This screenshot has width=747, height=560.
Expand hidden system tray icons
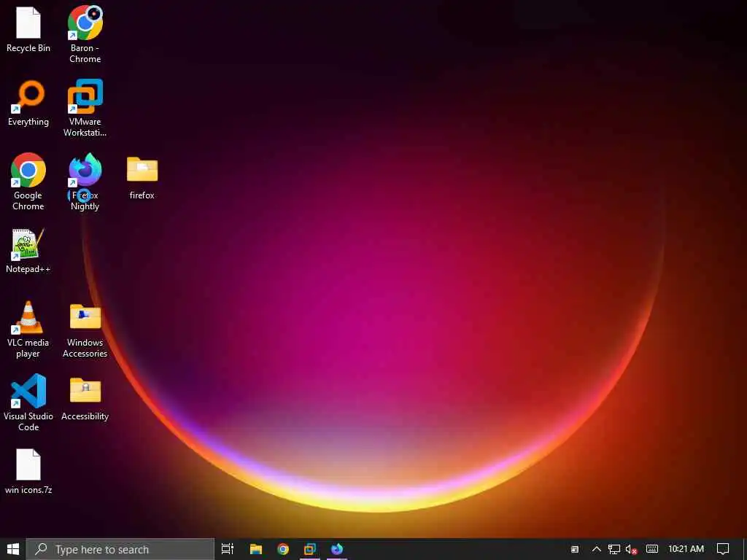(x=596, y=549)
